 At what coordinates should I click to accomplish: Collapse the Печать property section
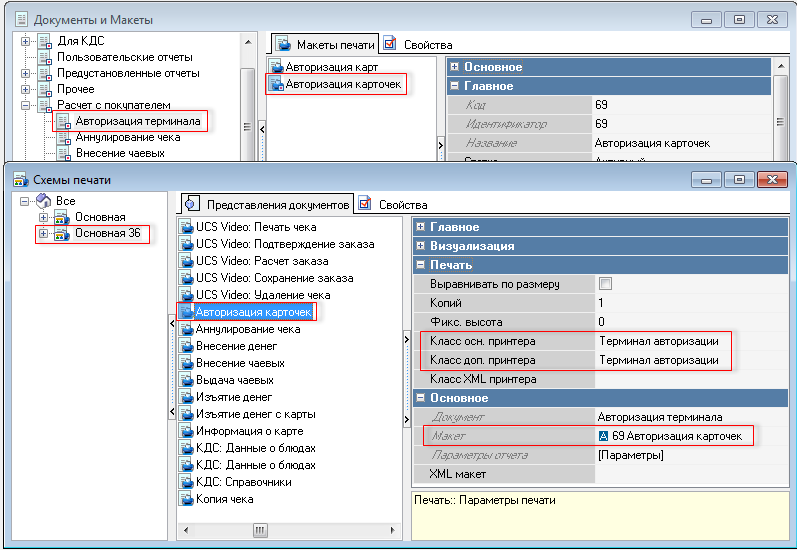421,264
